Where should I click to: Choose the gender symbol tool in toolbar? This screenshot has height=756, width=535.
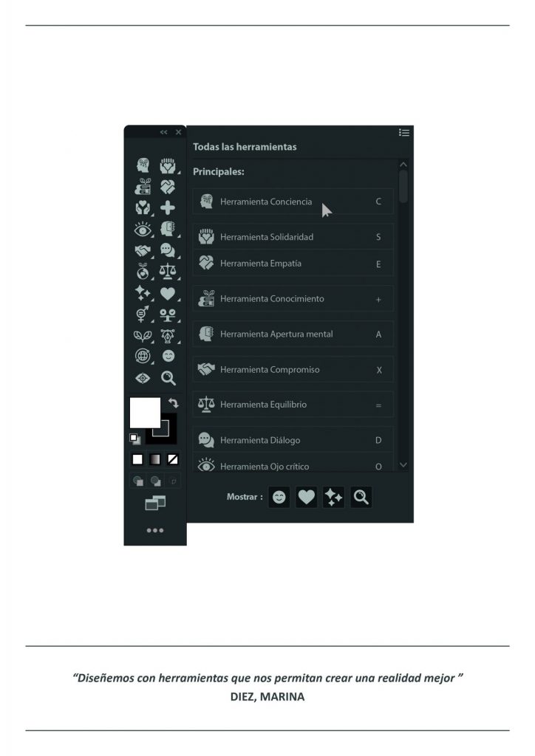tap(143, 314)
